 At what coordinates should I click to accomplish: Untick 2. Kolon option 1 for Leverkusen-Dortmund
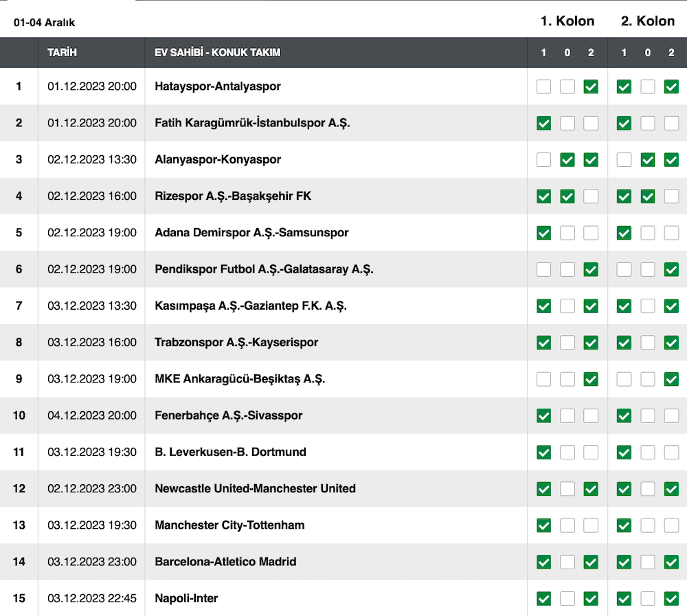[x=624, y=453]
